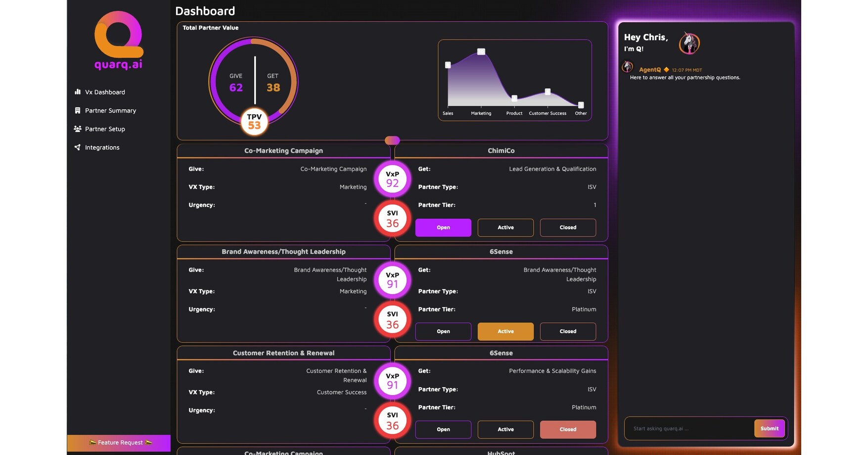Go to Integrations in sidebar
Screen dimensions: 868x455
pyautogui.click(x=102, y=148)
